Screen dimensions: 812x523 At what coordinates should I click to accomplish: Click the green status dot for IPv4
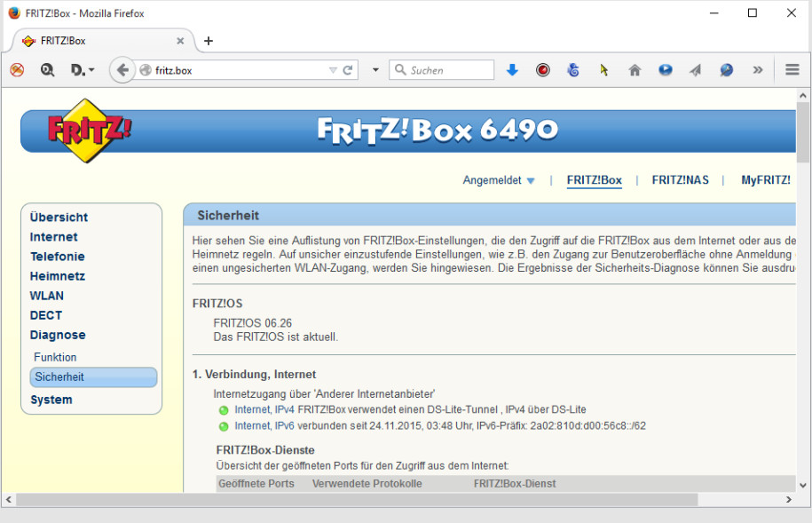224,410
